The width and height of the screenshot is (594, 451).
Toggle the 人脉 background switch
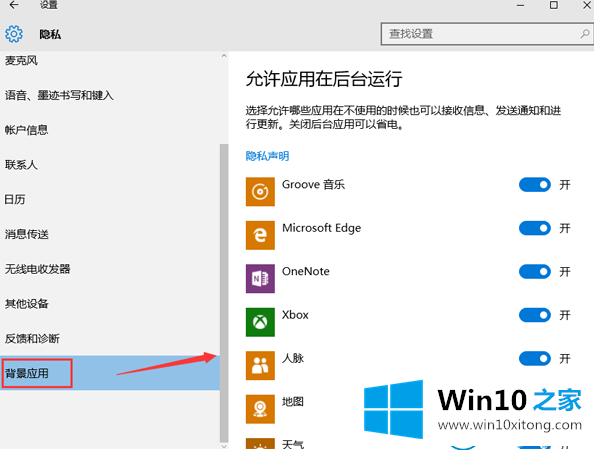(x=535, y=359)
